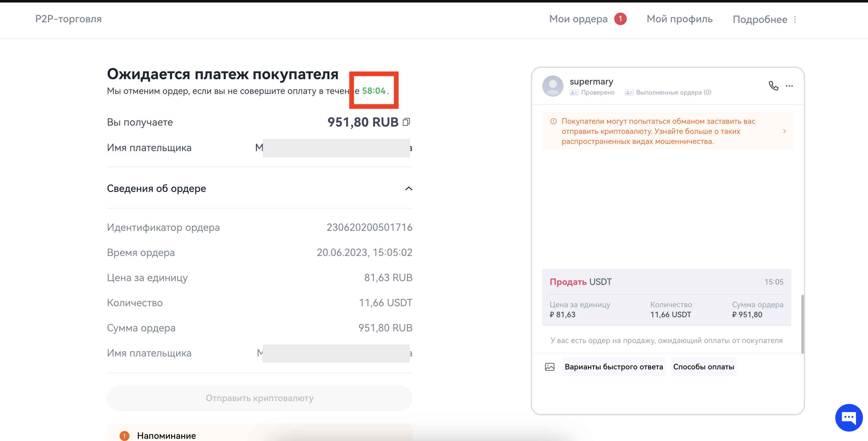Click the supermary username in chat
The width and height of the screenshot is (868, 441).
click(591, 81)
